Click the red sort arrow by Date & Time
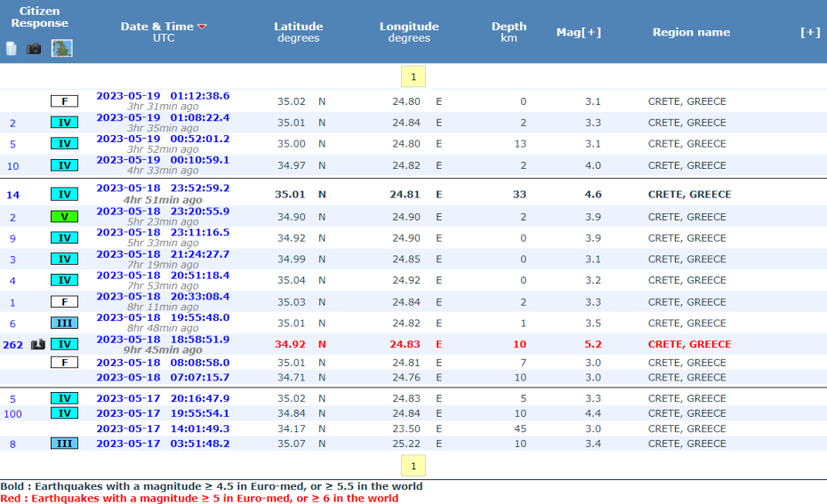This screenshot has height=504, width=827. point(202,27)
